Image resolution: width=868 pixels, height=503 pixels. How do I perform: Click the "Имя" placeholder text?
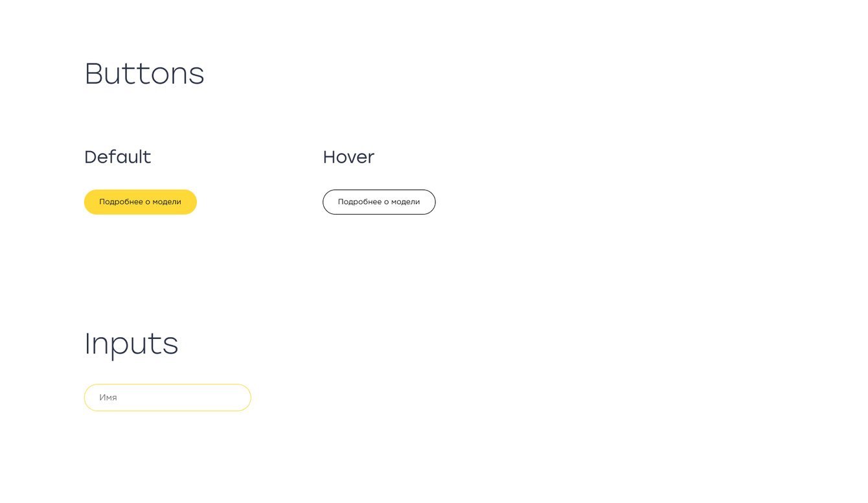click(108, 397)
